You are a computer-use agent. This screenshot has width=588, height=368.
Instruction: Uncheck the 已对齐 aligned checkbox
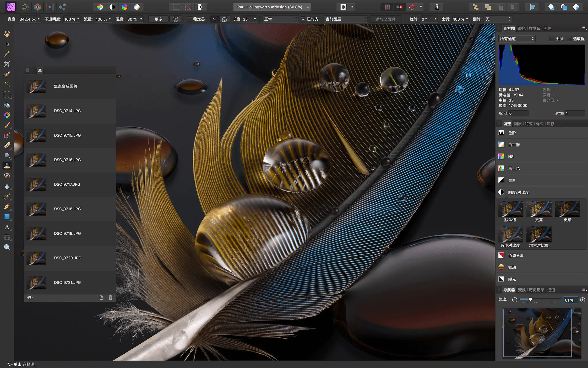coord(303,19)
